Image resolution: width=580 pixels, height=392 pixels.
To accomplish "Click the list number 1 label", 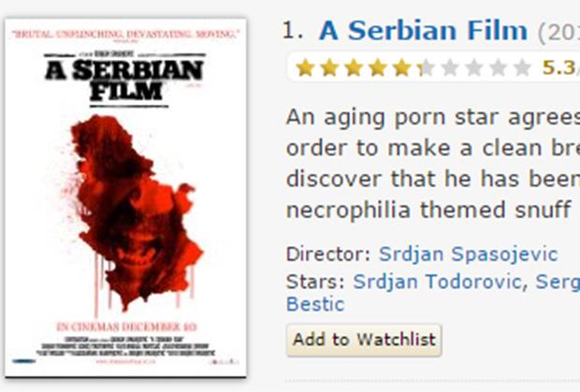I will [x=292, y=31].
